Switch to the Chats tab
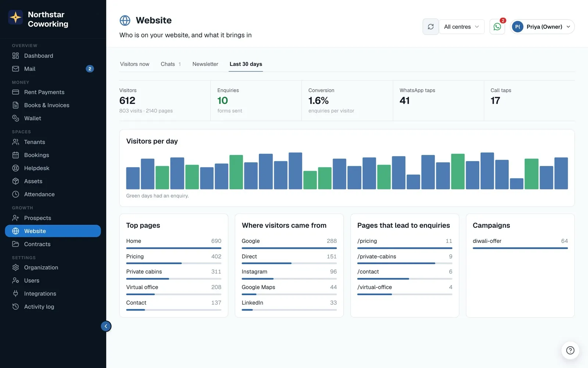 (x=171, y=64)
